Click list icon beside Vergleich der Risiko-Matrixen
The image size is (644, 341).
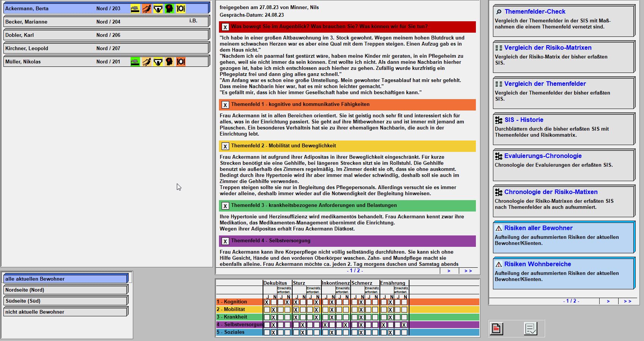pyautogui.click(x=499, y=48)
